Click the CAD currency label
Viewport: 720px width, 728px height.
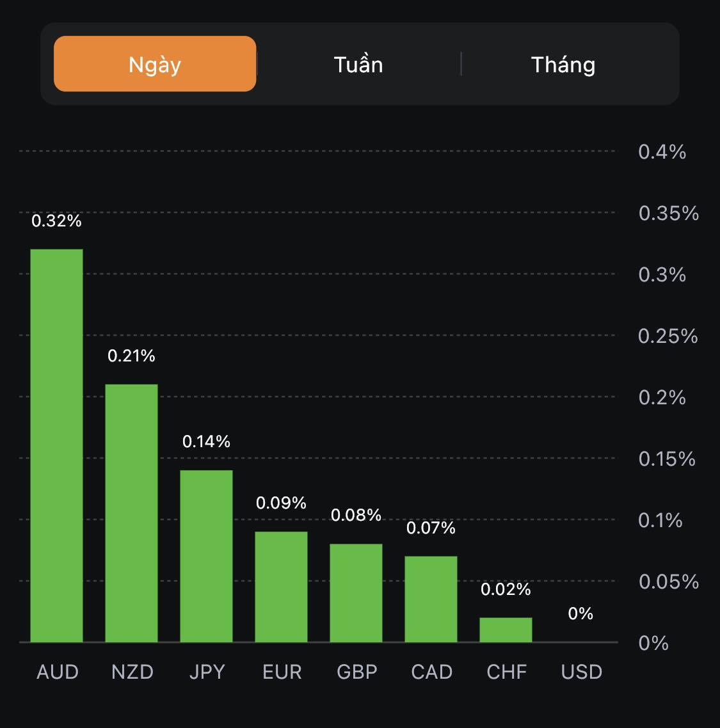432,672
